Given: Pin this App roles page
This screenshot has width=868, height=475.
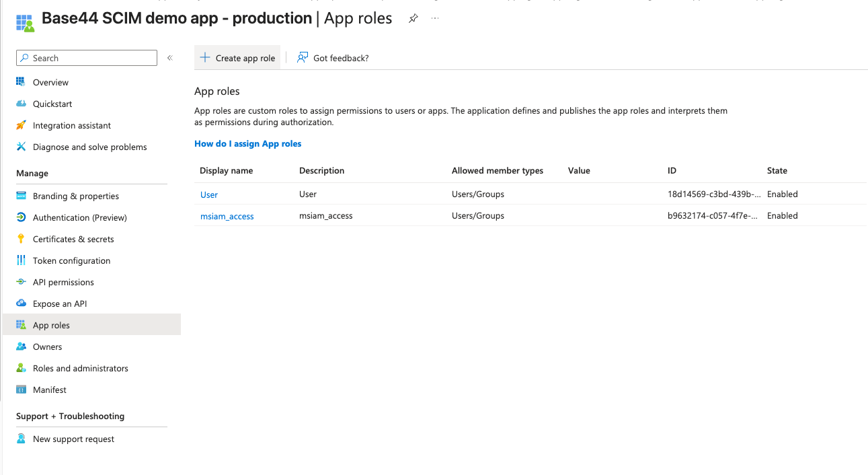Looking at the screenshot, I should [413, 19].
